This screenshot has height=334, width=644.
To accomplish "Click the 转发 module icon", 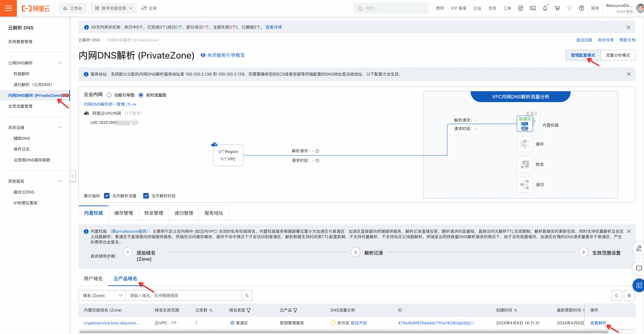I will tap(525, 164).
